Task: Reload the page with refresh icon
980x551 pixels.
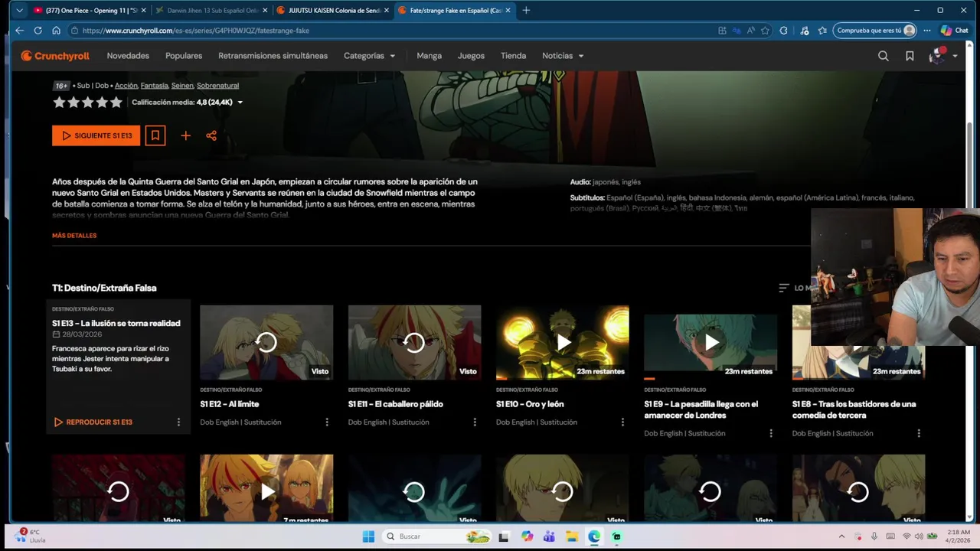Action: click(38, 31)
